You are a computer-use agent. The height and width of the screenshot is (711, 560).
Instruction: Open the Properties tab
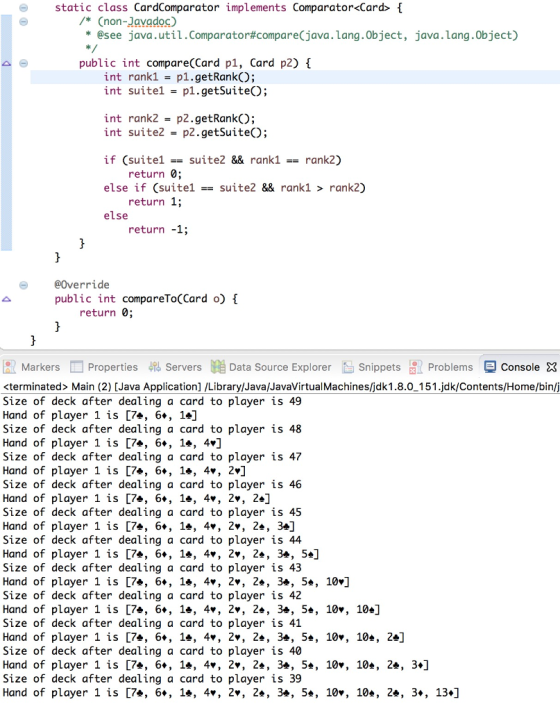coord(104,367)
